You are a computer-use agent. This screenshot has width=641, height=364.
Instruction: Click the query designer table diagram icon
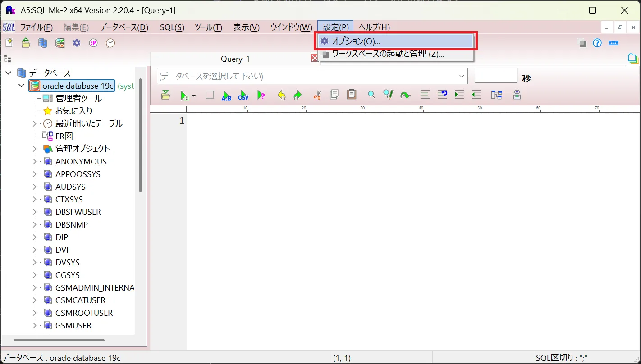(x=497, y=95)
